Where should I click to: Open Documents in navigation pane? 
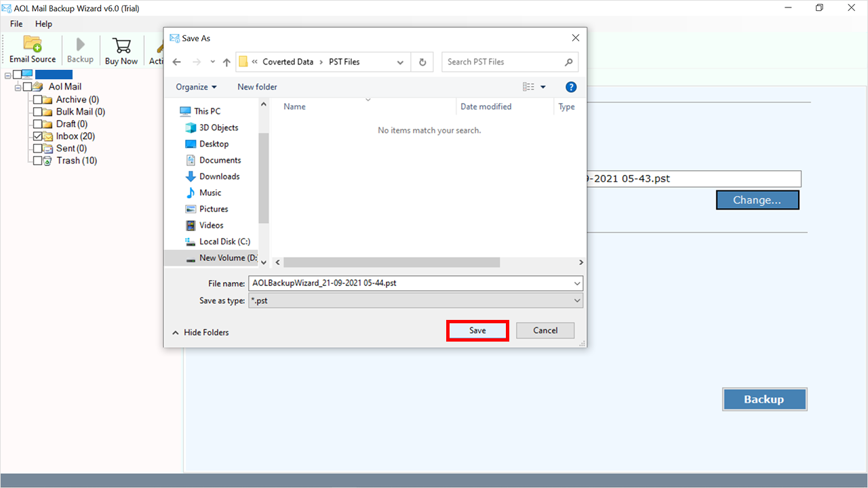tap(213, 160)
